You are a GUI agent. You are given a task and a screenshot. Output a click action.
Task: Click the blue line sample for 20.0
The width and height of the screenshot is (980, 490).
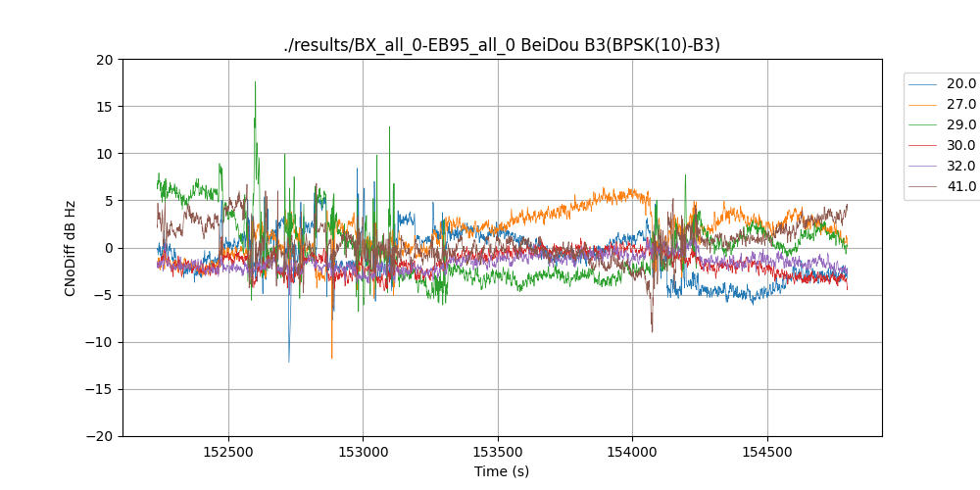click(923, 83)
